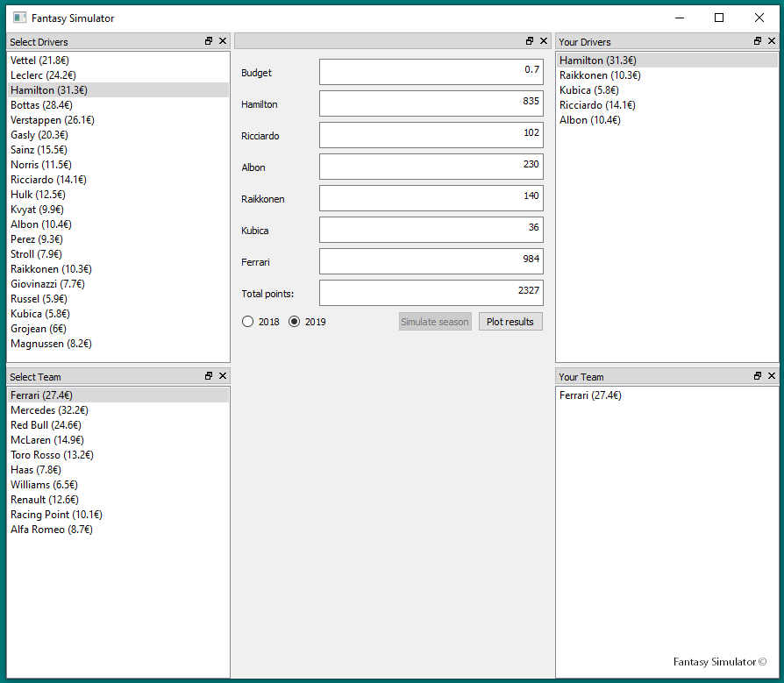Image resolution: width=784 pixels, height=683 pixels.
Task: Click the Simulate season button
Action: tap(435, 322)
